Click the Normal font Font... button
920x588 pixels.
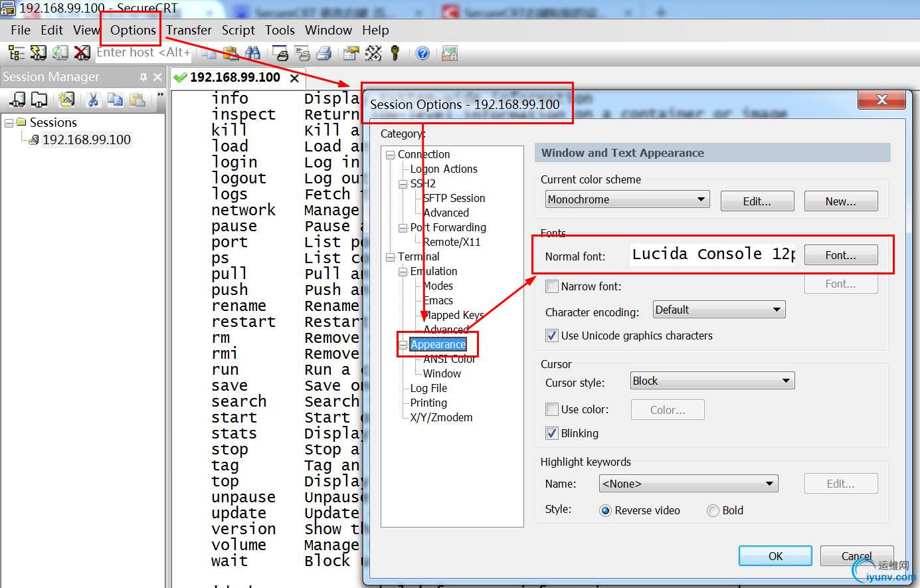(x=841, y=255)
